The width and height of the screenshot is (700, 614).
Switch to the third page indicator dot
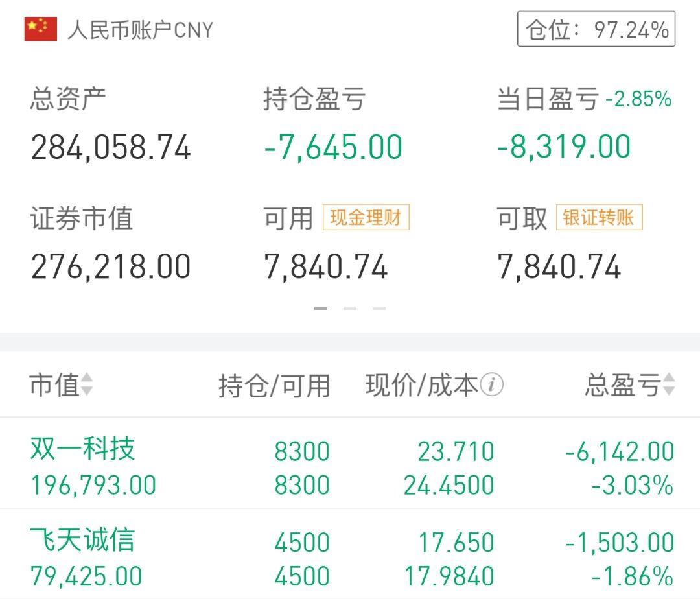tap(379, 308)
